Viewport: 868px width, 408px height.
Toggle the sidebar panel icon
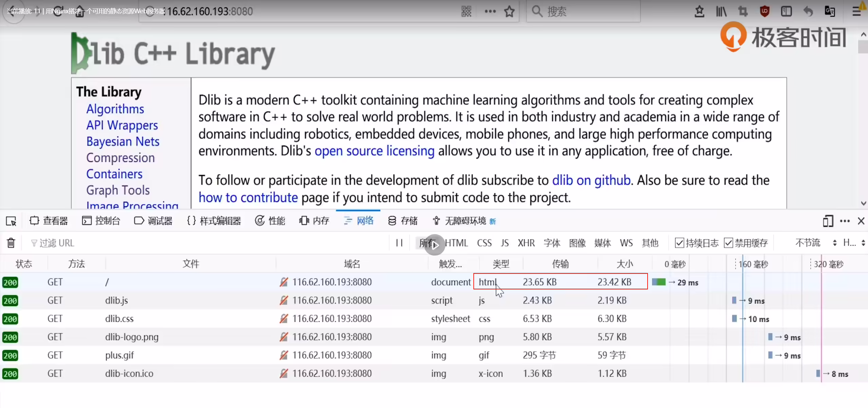coord(786,12)
